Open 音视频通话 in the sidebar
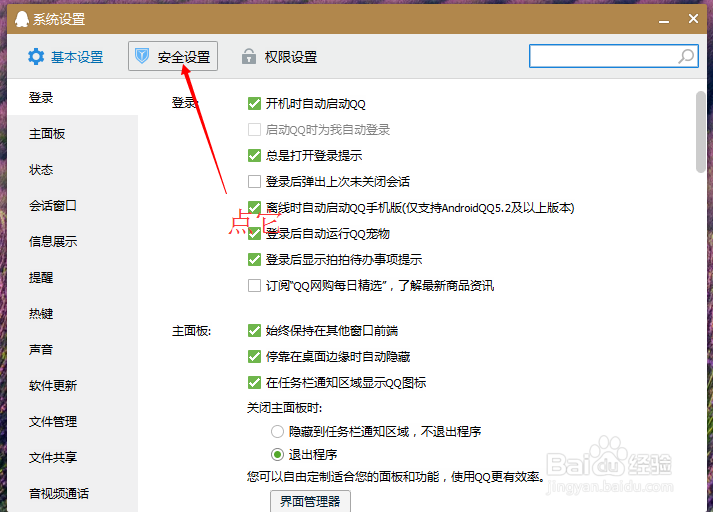Screen dimensions: 713x512 coord(73,493)
